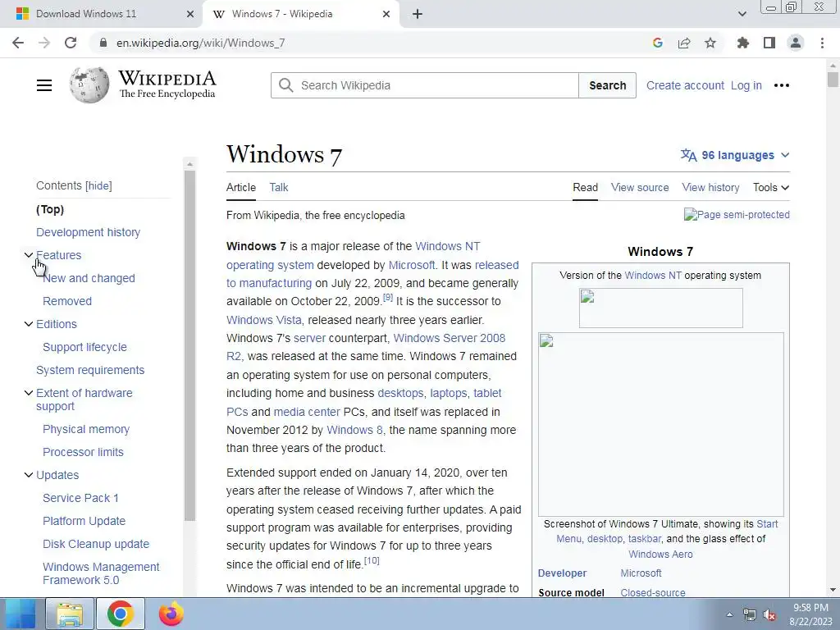Open citation reference [10]

pos(372,560)
